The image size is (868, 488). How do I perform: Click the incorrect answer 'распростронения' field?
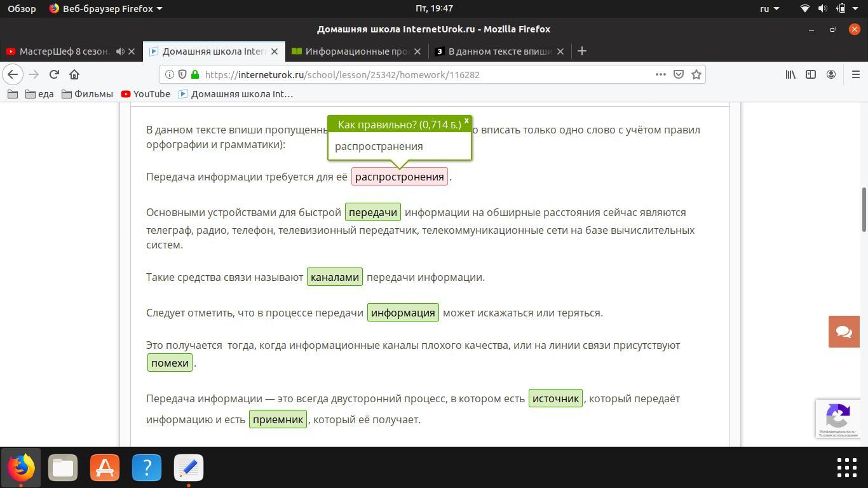click(400, 177)
